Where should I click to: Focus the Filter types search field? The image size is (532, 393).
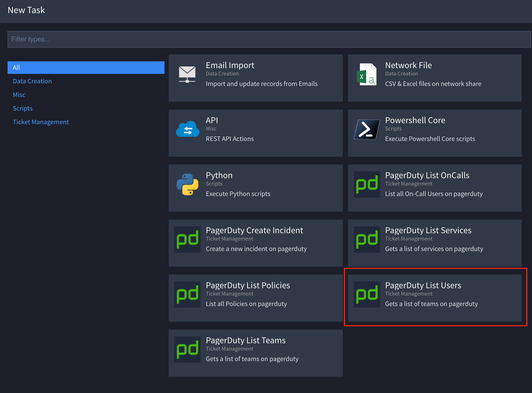coord(269,39)
